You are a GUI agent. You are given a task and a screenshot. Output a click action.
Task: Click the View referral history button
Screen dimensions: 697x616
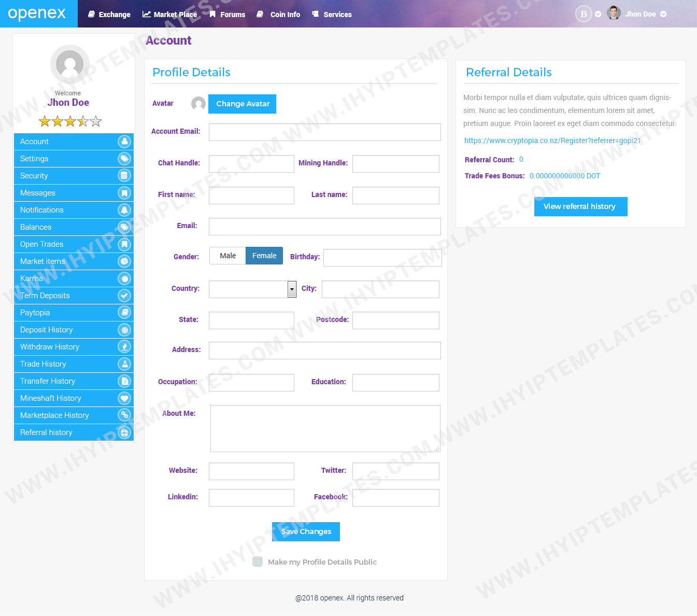click(580, 206)
